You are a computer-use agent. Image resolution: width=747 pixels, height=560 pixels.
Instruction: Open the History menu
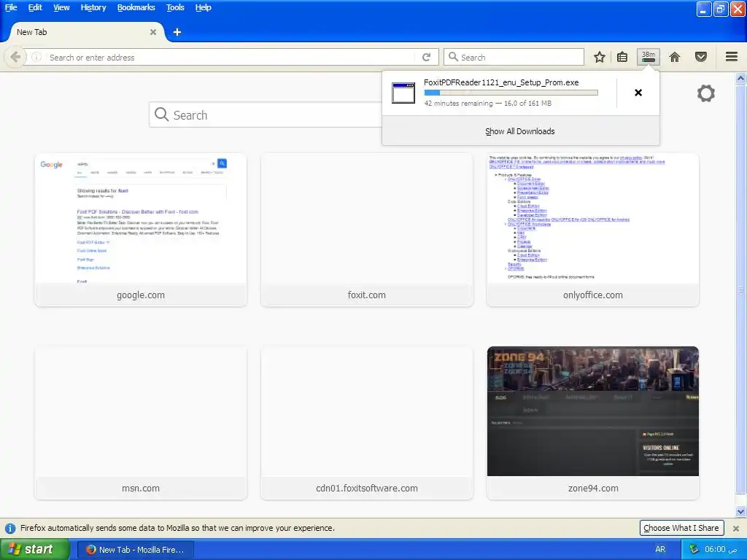coord(93,7)
